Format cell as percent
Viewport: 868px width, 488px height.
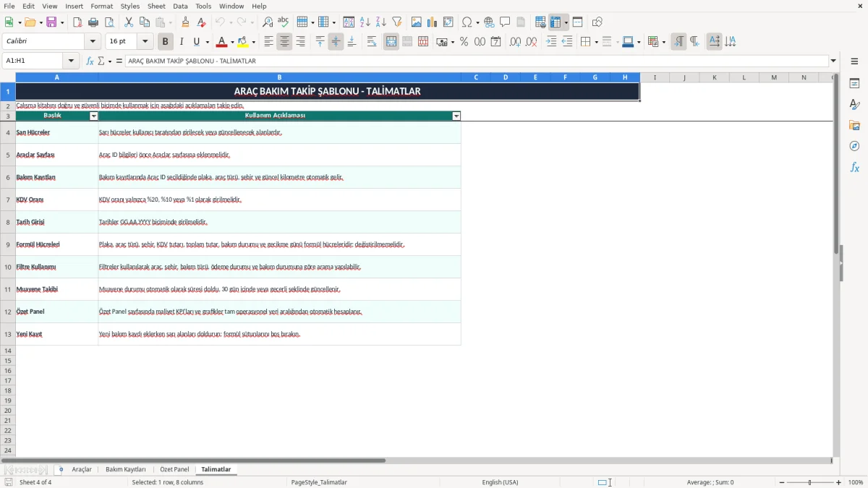(x=464, y=42)
